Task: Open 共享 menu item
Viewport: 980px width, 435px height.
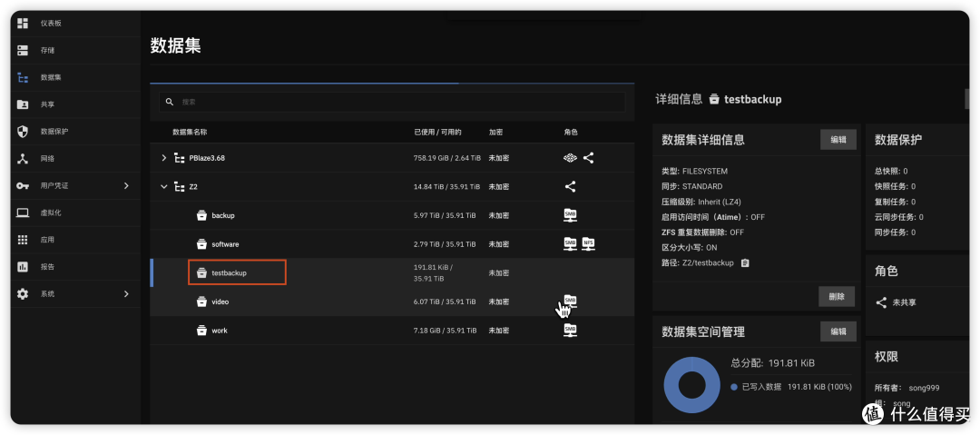Action: [x=75, y=104]
